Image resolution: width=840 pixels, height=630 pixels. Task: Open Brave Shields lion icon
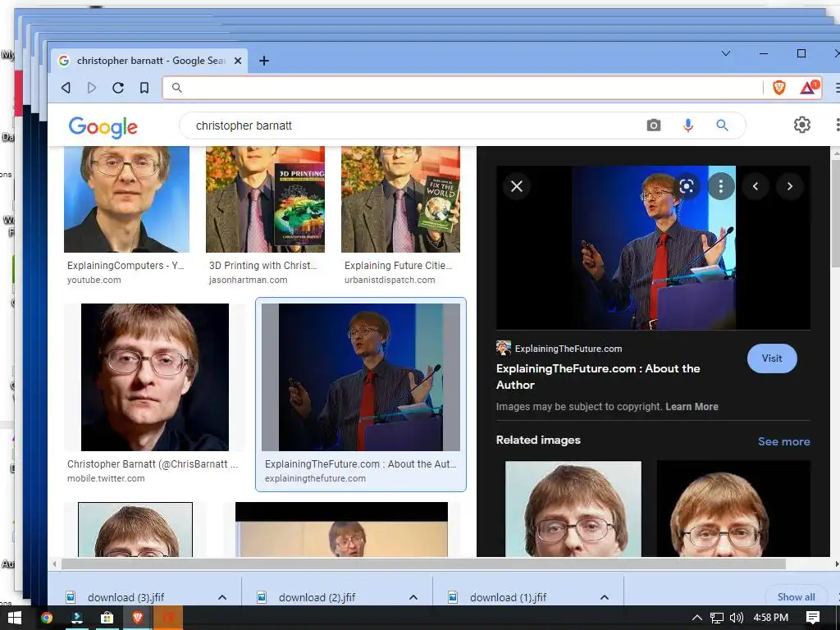click(x=779, y=87)
